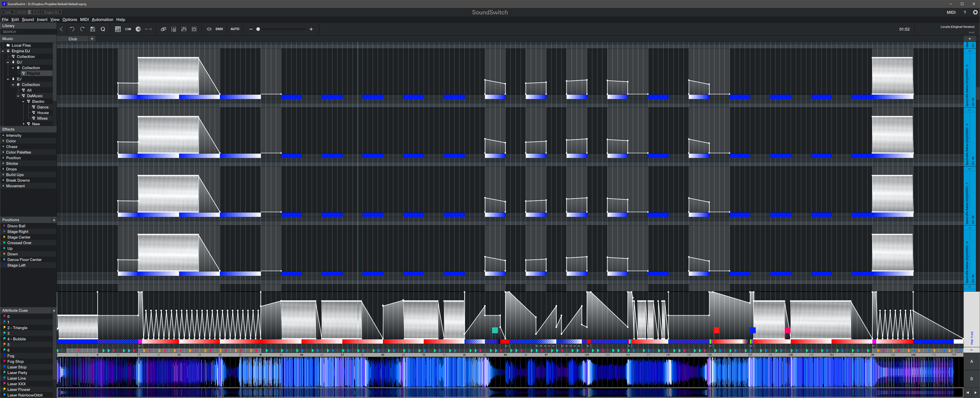The width and height of the screenshot is (980, 398).
Task: Click the dotted span ruler icon
Action: pos(149,29)
